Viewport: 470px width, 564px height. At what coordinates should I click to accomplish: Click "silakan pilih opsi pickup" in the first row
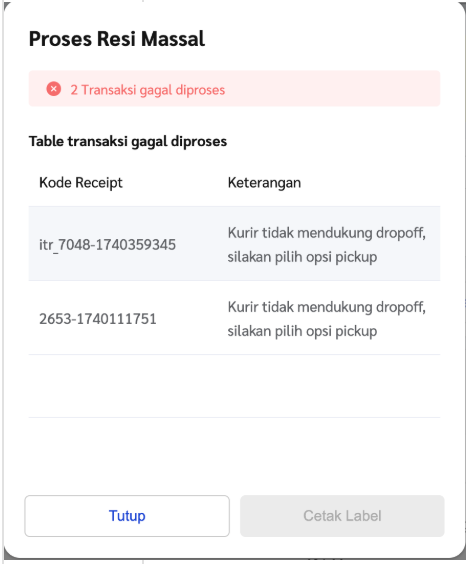click(x=302, y=257)
